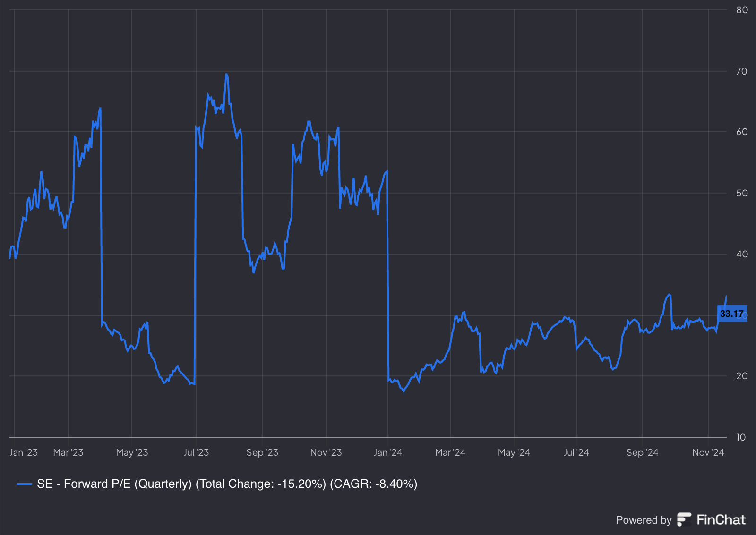Click the 50 y-axis value

coord(742,193)
